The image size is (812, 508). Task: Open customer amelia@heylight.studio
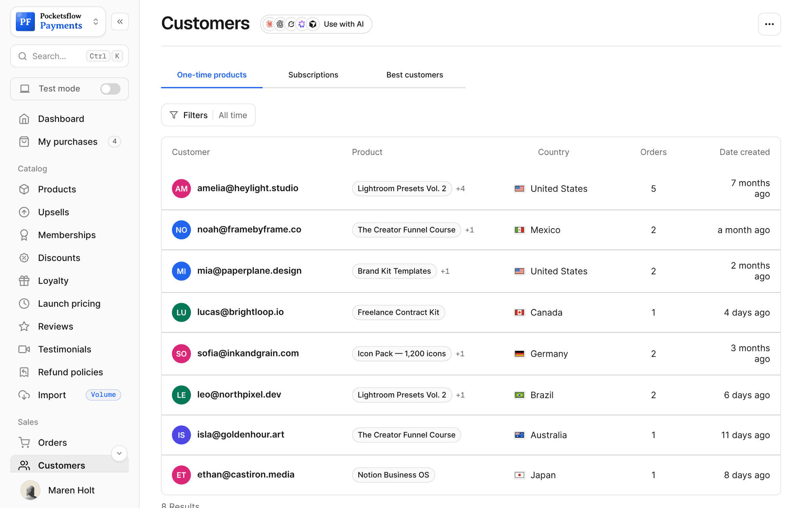click(x=248, y=188)
